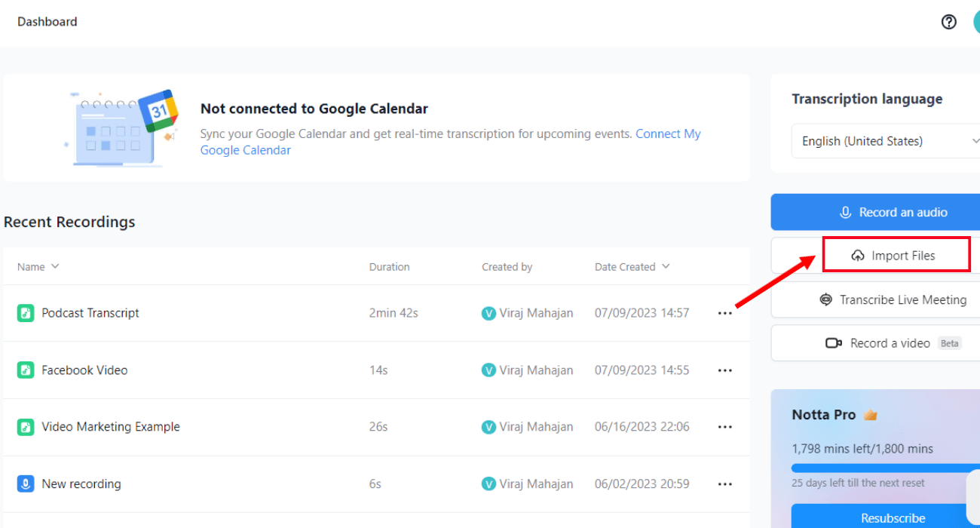Click the Record an audio button
The height and width of the screenshot is (528, 980).
pyautogui.click(x=875, y=213)
